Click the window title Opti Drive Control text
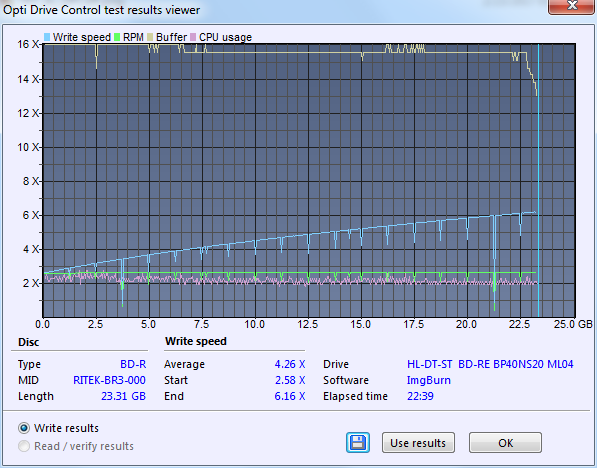The image size is (597, 468). [101, 10]
